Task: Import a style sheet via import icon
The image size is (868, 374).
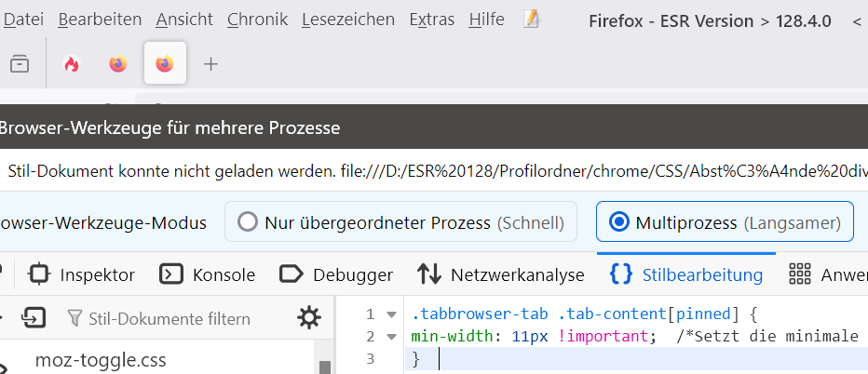Action: pyautogui.click(x=34, y=318)
